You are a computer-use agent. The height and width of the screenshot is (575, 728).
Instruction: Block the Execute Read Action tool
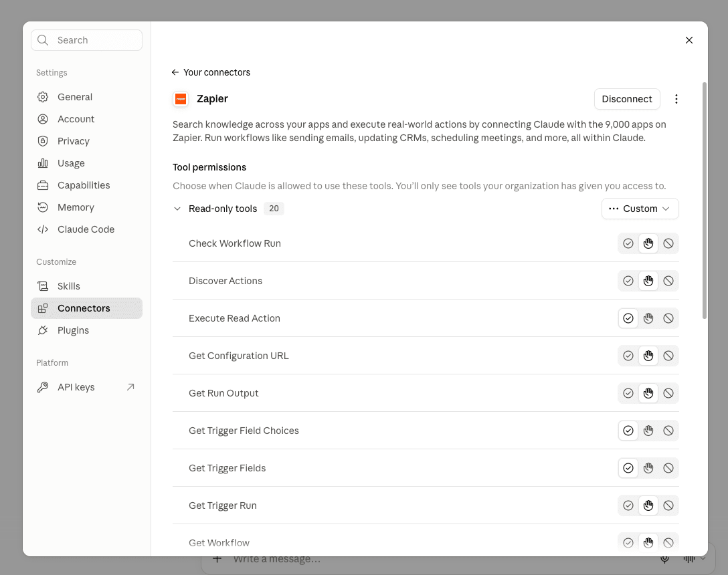point(668,318)
